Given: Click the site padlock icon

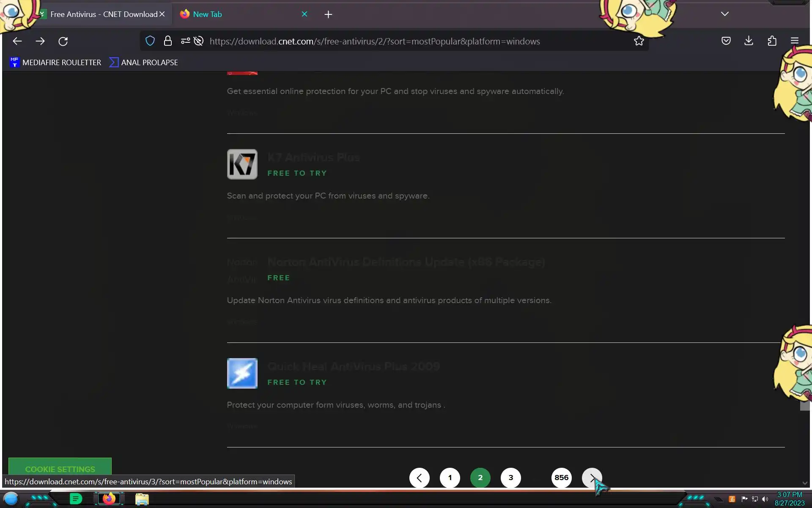Looking at the screenshot, I should point(168,41).
